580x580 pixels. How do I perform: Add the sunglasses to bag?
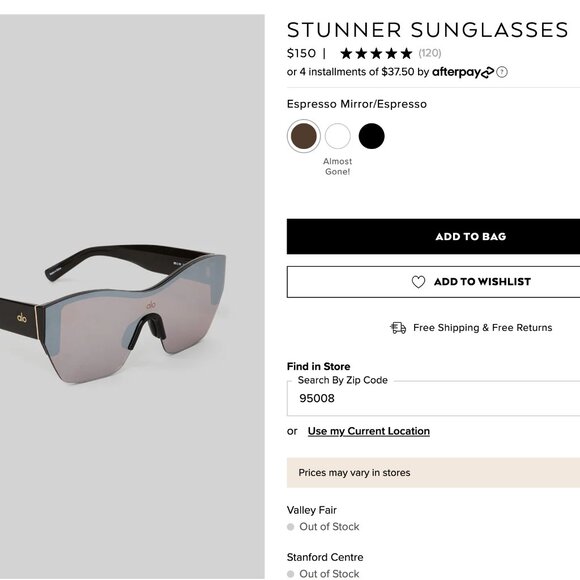tap(433, 236)
